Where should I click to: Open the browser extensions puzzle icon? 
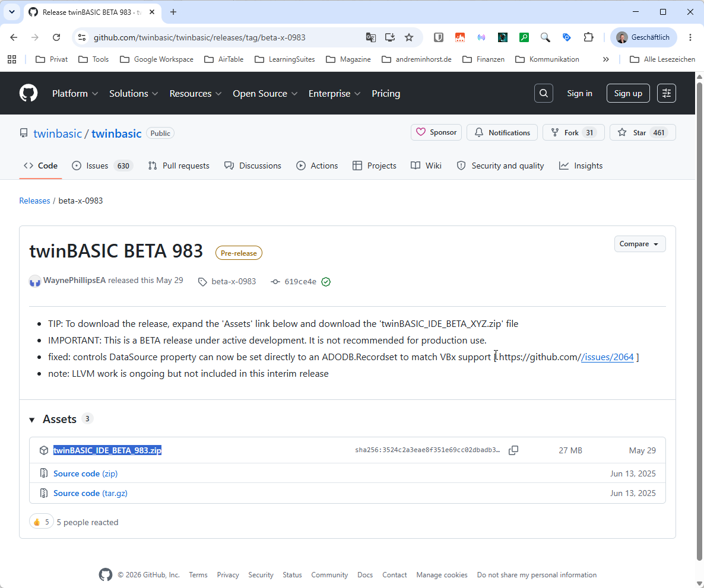click(x=588, y=37)
